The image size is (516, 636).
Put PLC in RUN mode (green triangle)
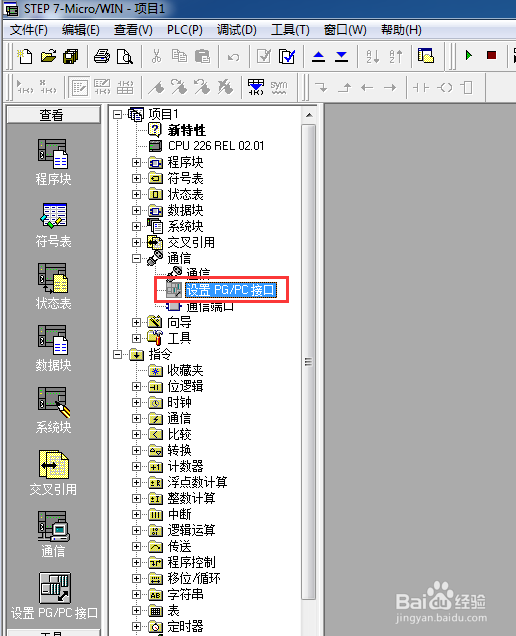pyautogui.click(x=469, y=55)
